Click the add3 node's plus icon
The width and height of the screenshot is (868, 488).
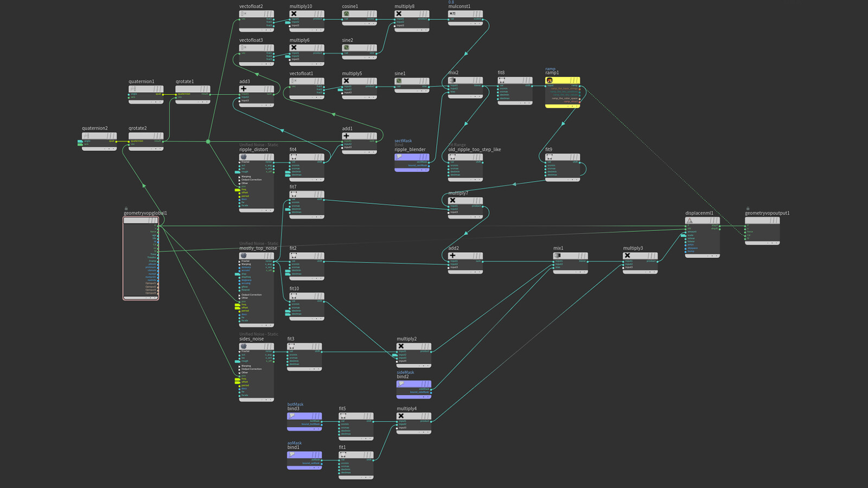243,88
